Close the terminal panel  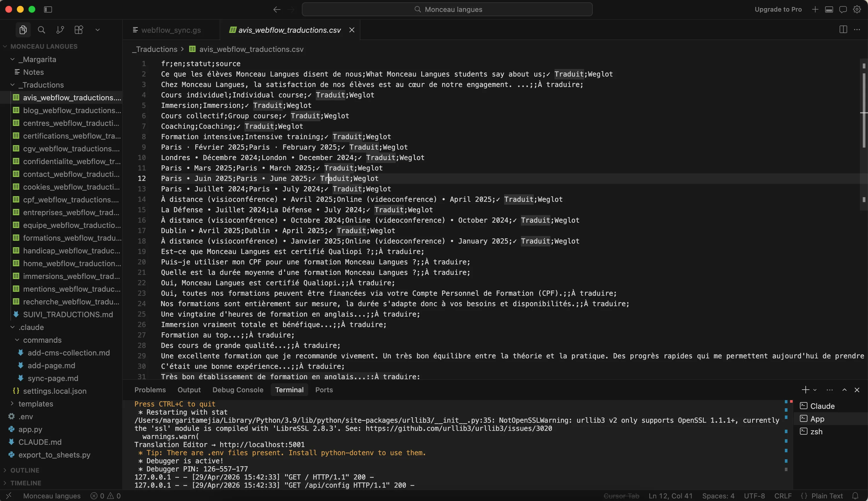pos(857,389)
